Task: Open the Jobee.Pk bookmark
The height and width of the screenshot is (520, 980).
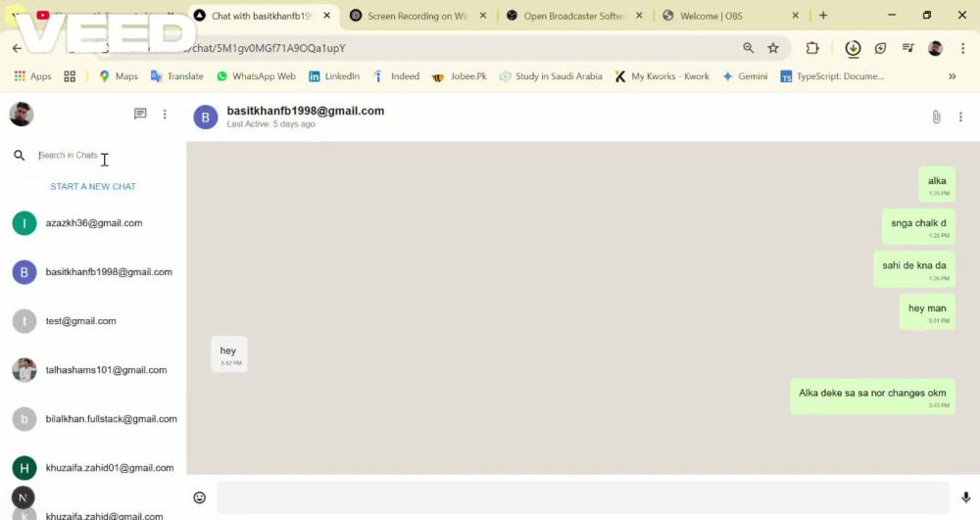Action: click(460, 76)
